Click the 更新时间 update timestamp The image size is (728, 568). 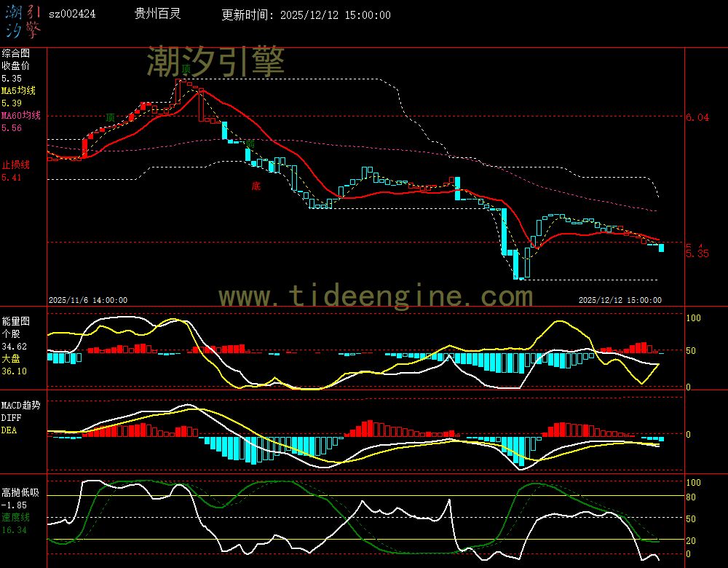click(306, 15)
